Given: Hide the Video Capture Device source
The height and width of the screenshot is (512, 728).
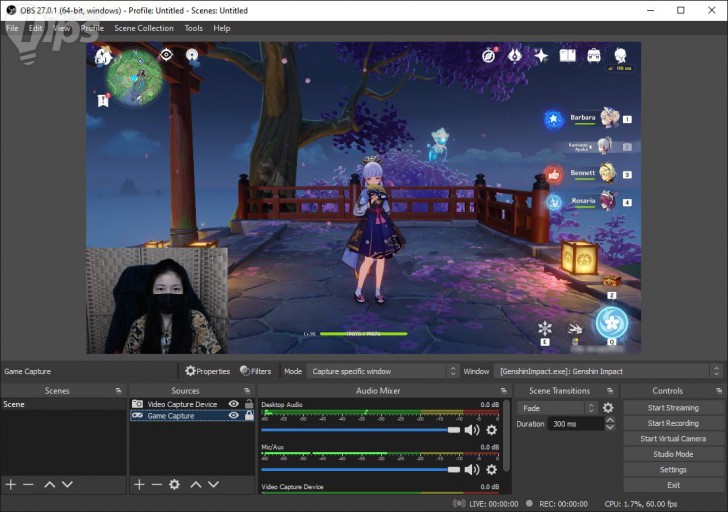Looking at the screenshot, I should pos(234,404).
